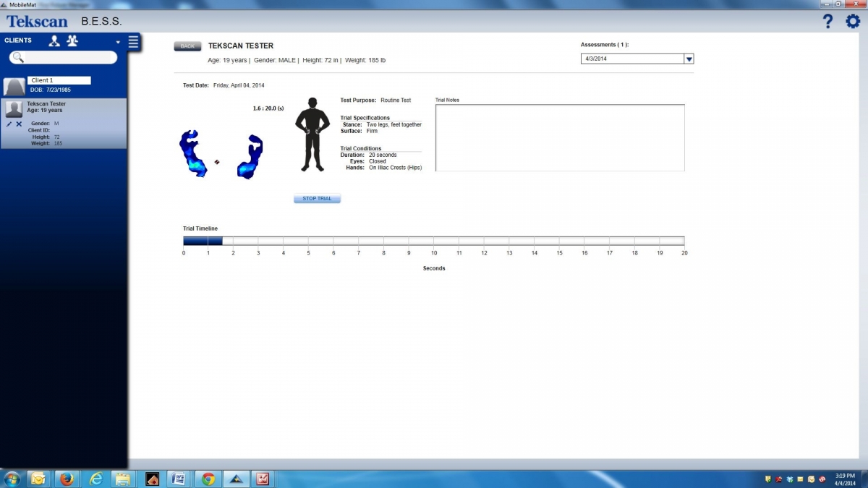Open Firefox from the taskbar
Viewport: 868px width, 488px height.
click(67, 479)
